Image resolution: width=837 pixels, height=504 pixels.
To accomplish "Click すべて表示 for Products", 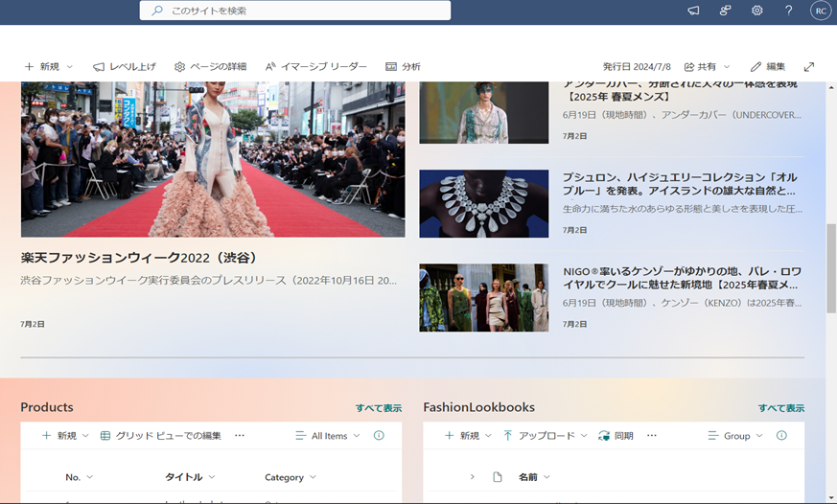I will click(379, 408).
